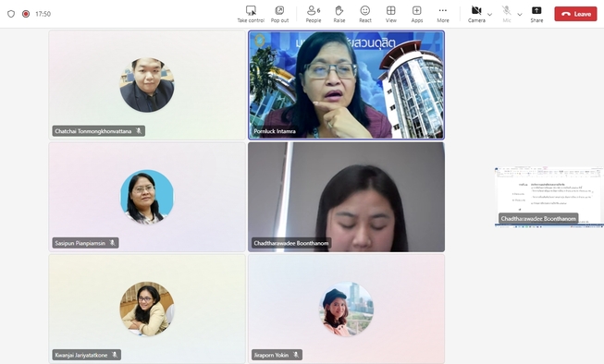This screenshot has height=364, width=604.
Task: Select Pornluck Intamra's video tile
Action: coord(346,85)
